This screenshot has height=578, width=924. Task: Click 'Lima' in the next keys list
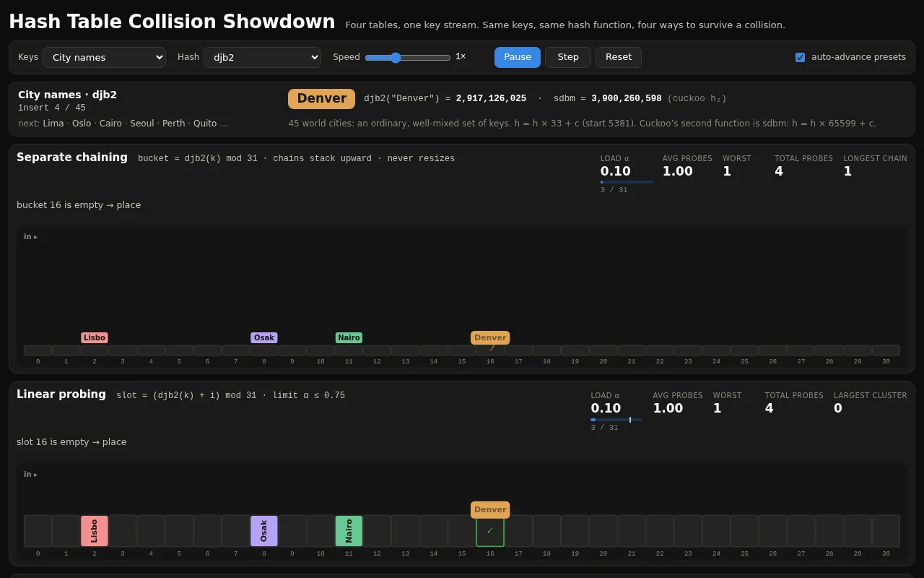pyautogui.click(x=53, y=124)
